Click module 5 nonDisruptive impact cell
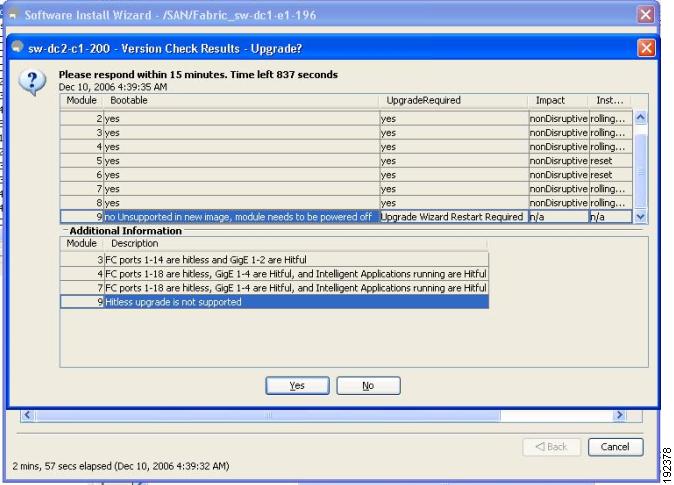Screen dimensions: 674x485 [558, 160]
